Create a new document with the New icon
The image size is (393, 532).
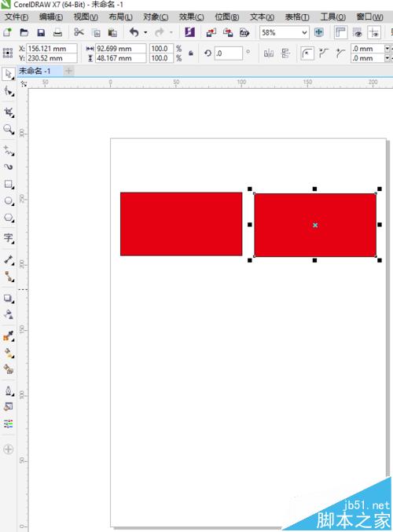click(x=7, y=32)
